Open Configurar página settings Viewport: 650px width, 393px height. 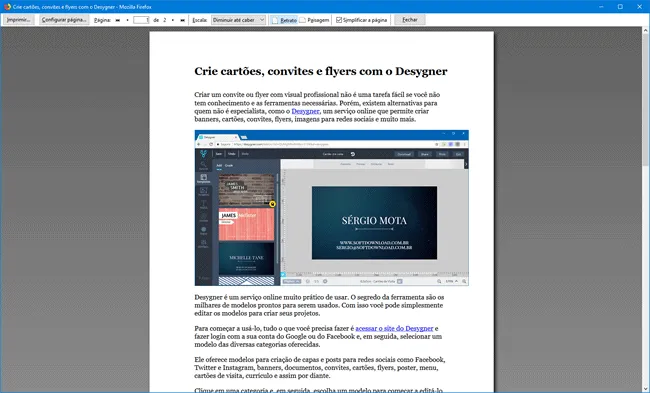pyautogui.click(x=64, y=20)
